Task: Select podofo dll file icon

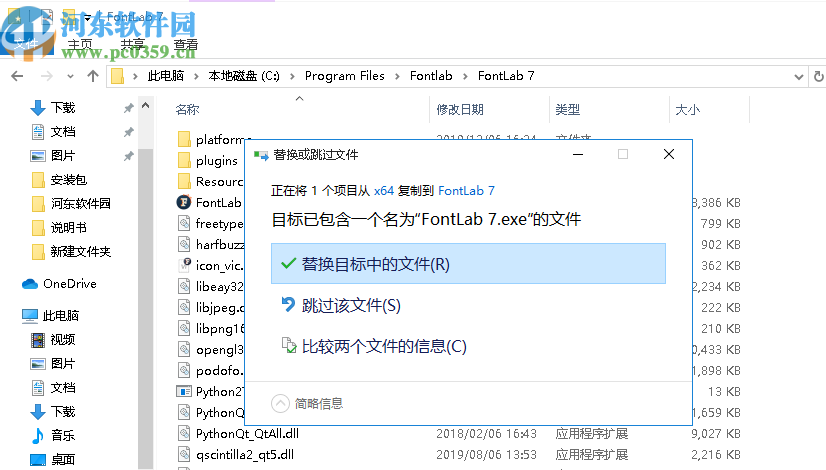Action: (x=184, y=370)
